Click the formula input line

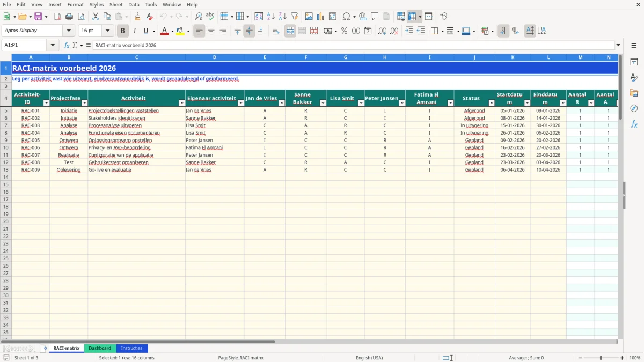tap(353, 45)
